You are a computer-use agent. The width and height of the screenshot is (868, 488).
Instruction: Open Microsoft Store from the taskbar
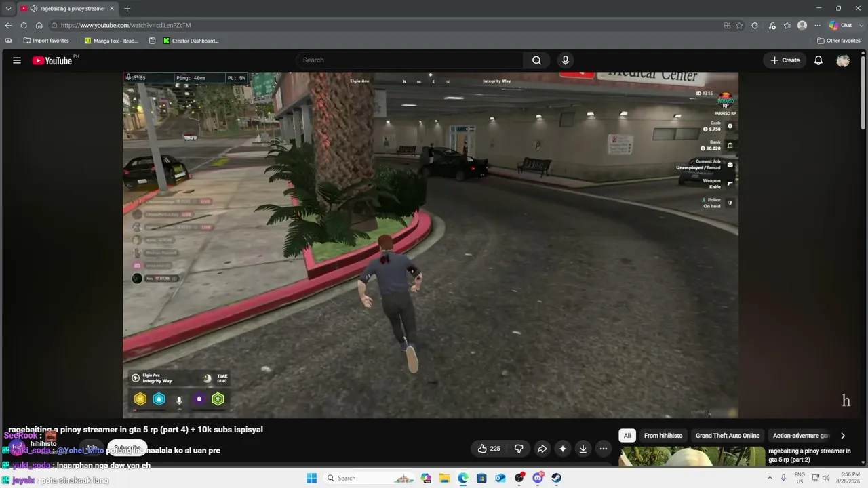click(x=481, y=478)
